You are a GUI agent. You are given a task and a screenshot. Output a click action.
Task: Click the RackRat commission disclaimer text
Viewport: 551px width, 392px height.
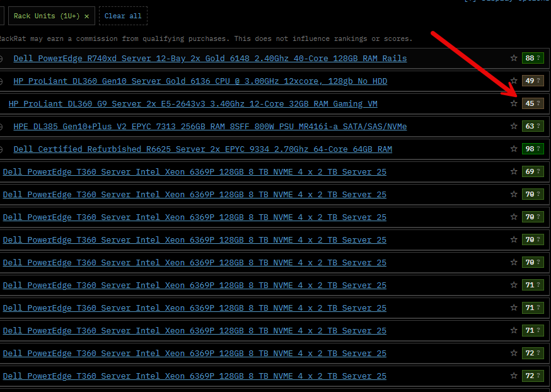click(206, 38)
